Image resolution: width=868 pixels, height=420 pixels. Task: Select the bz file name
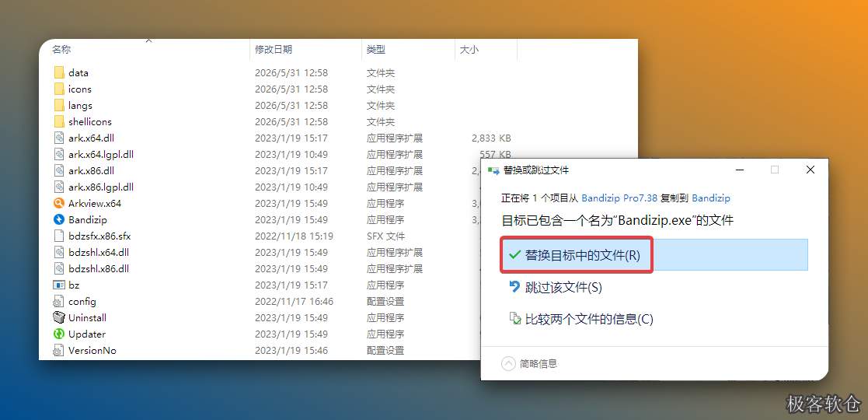pyautogui.click(x=74, y=285)
